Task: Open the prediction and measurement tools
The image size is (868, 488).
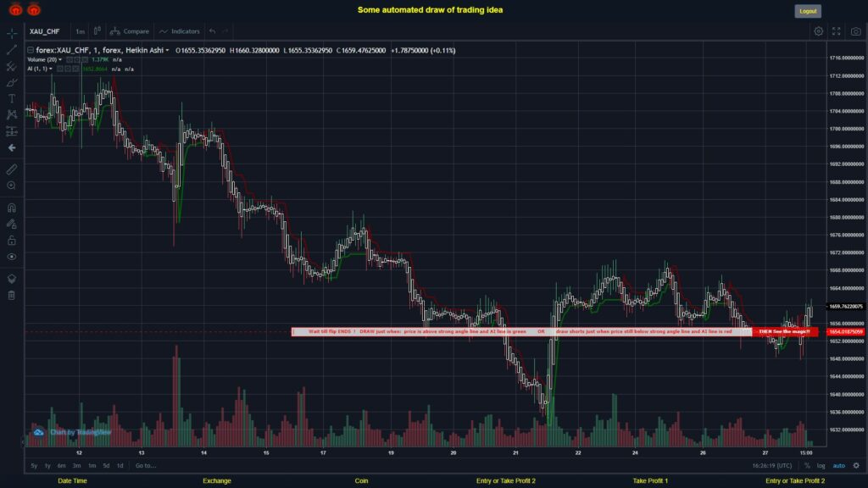Action: point(12,131)
